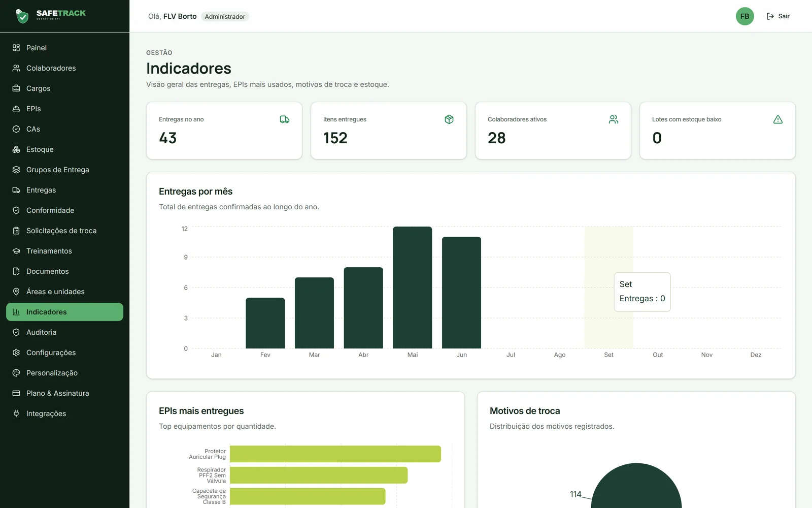Click the Configurações gear icon
Screen dimensions: 812x508
[x=16, y=353]
